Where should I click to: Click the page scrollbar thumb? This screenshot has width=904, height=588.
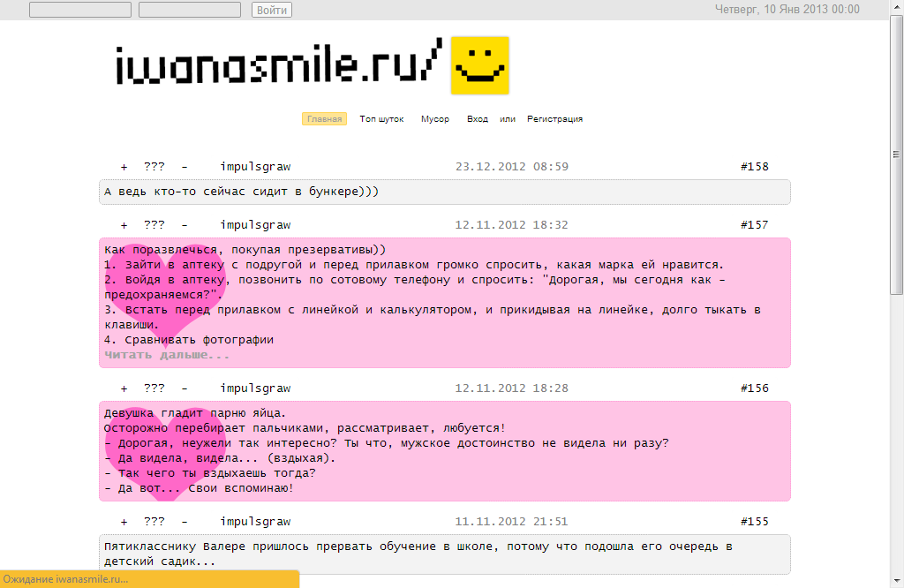(x=896, y=154)
